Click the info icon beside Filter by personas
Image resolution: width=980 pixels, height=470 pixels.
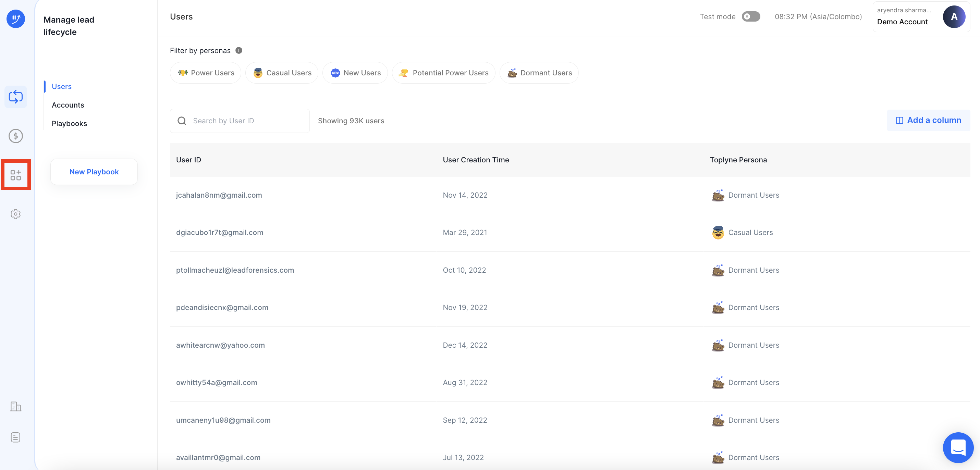point(238,51)
